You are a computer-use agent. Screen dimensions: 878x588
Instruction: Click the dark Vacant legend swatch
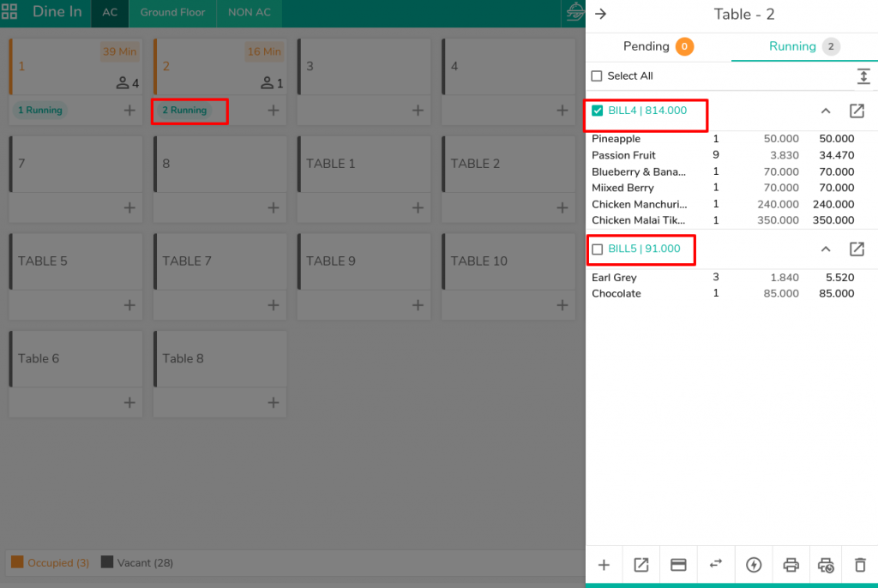click(107, 561)
